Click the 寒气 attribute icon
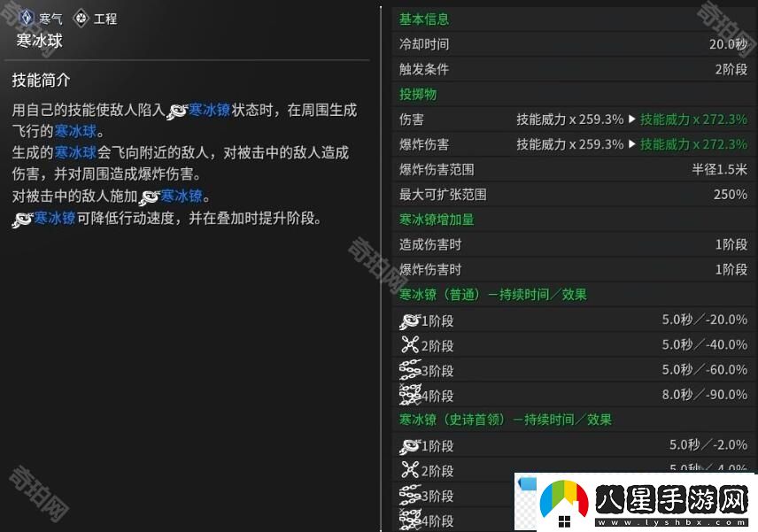The width and height of the screenshot is (758, 532). point(27,18)
